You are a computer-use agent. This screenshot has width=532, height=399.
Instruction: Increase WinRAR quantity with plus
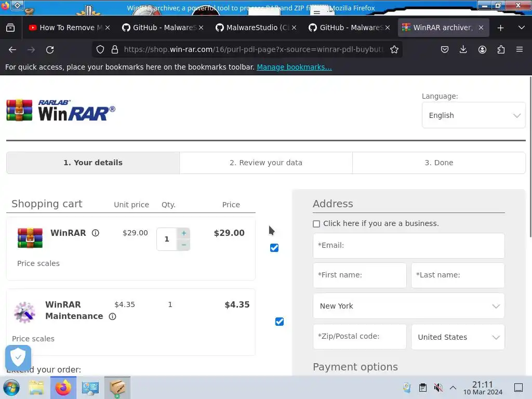[x=183, y=233]
